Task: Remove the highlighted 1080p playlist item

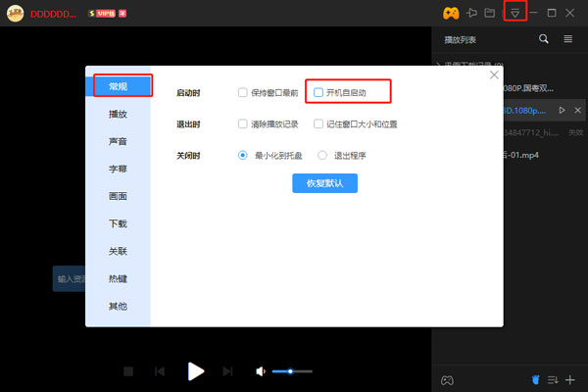Action: pyautogui.click(x=577, y=111)
